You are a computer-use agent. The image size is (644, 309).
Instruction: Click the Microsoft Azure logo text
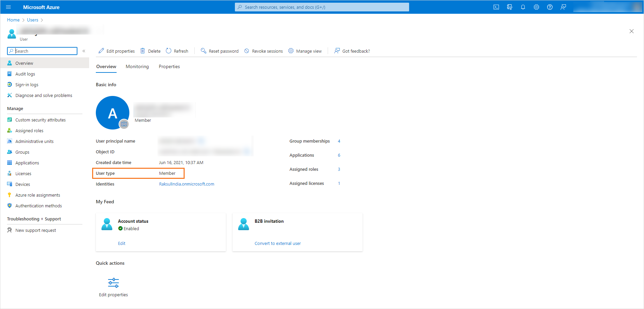tap(41, 7)
